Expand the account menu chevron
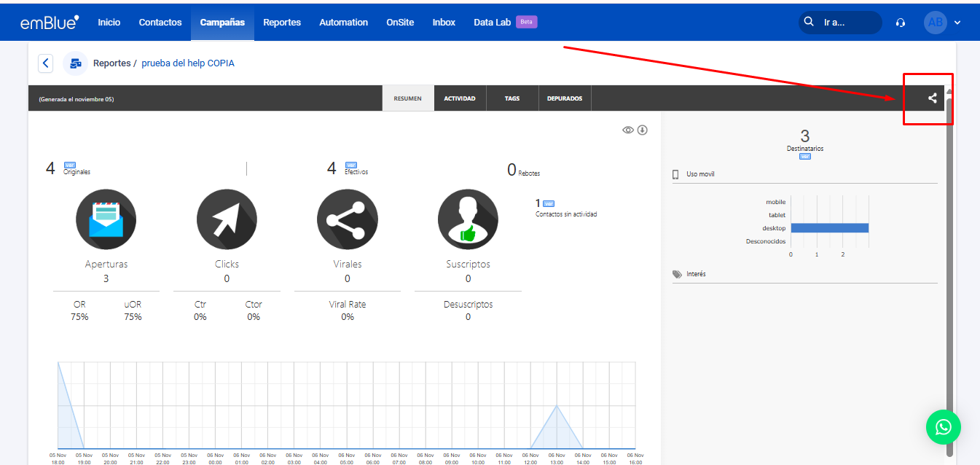Screen dimensions: 980x465 tap(957, 23)
